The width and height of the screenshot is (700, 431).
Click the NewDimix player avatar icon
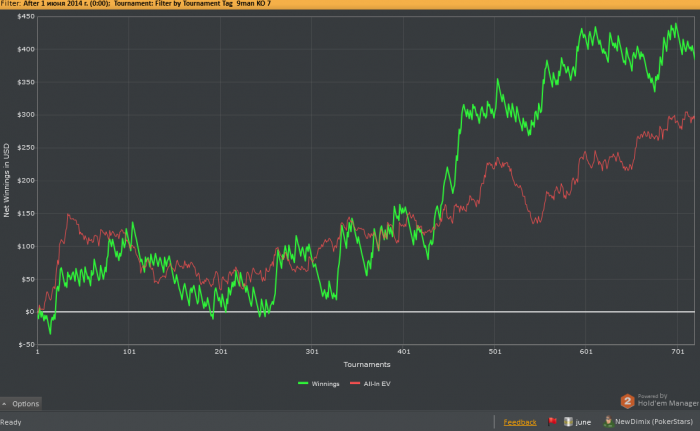pyautogui.click(x=608, y=421)
